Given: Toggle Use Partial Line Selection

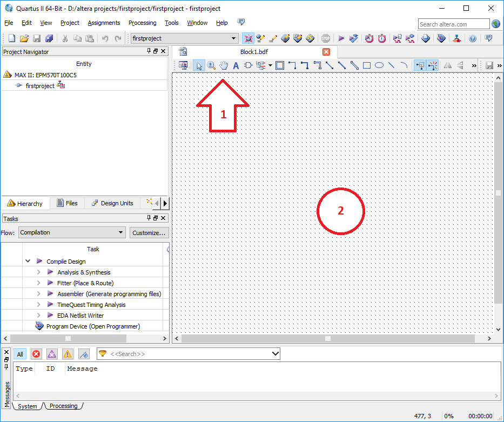Looking at the screenshot, I should tap(420, 65).
